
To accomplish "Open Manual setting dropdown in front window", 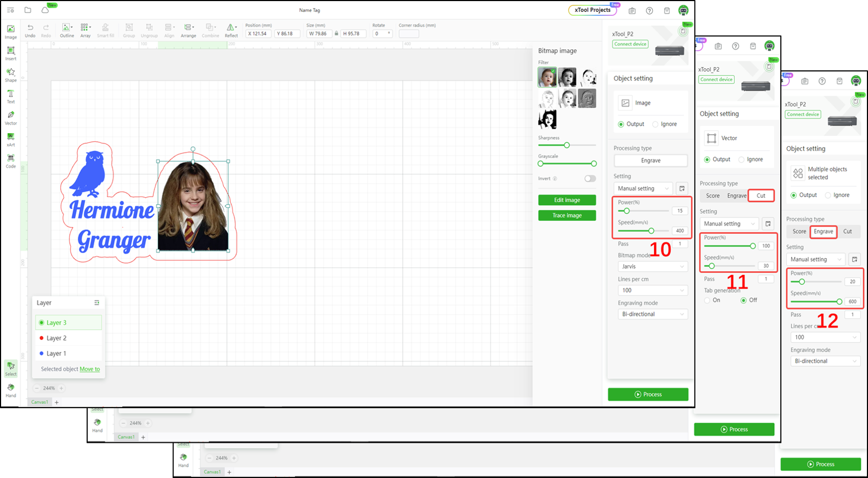I will [644, 188].
